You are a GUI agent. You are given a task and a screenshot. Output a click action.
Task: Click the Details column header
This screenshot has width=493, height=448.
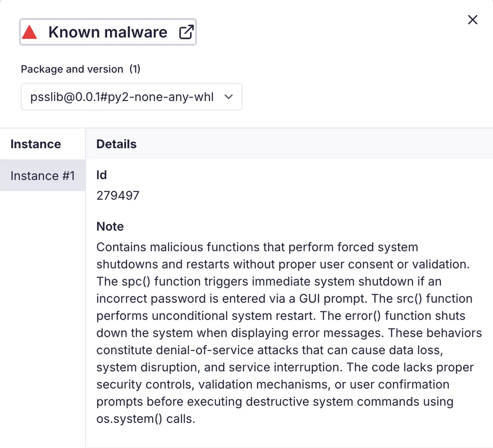(116, 144)
